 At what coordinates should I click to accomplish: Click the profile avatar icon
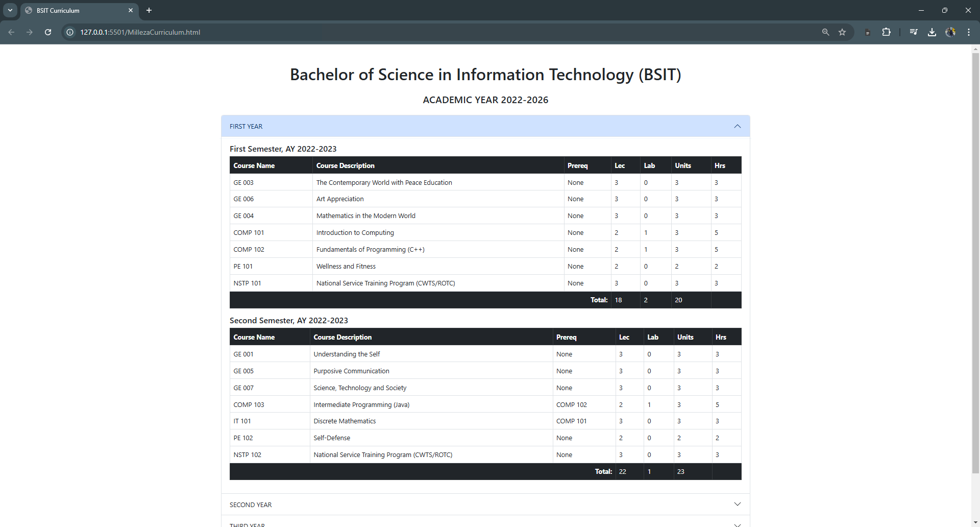950,32
